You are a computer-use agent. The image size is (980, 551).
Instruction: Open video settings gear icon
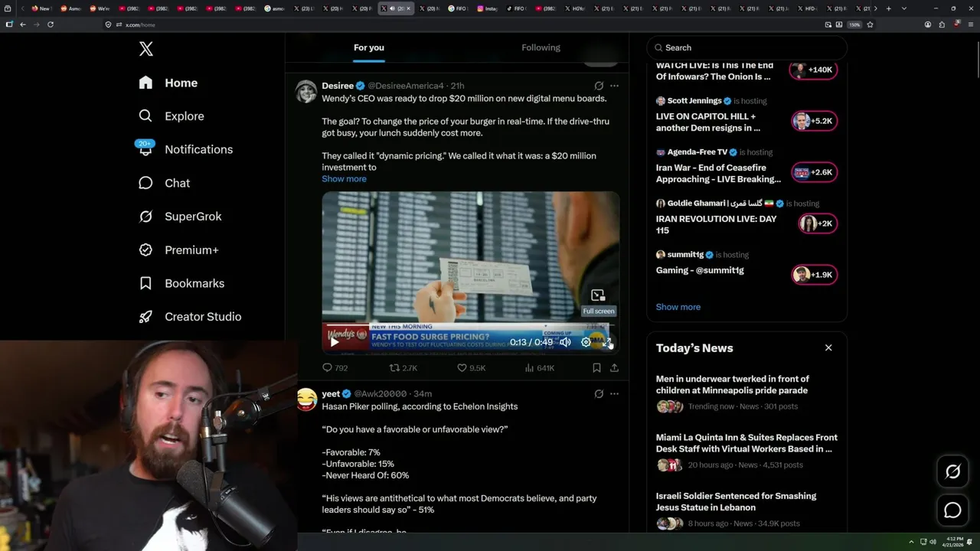(x=586, y=342)
